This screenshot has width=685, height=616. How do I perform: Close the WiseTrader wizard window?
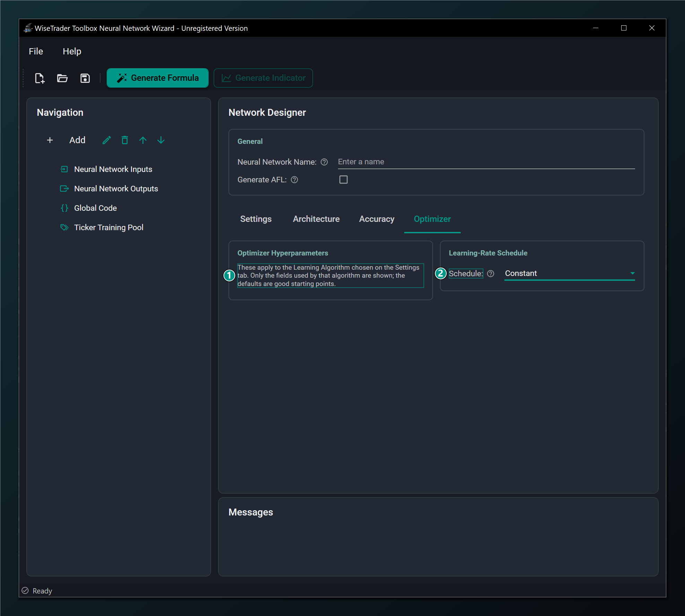(652, 28)
